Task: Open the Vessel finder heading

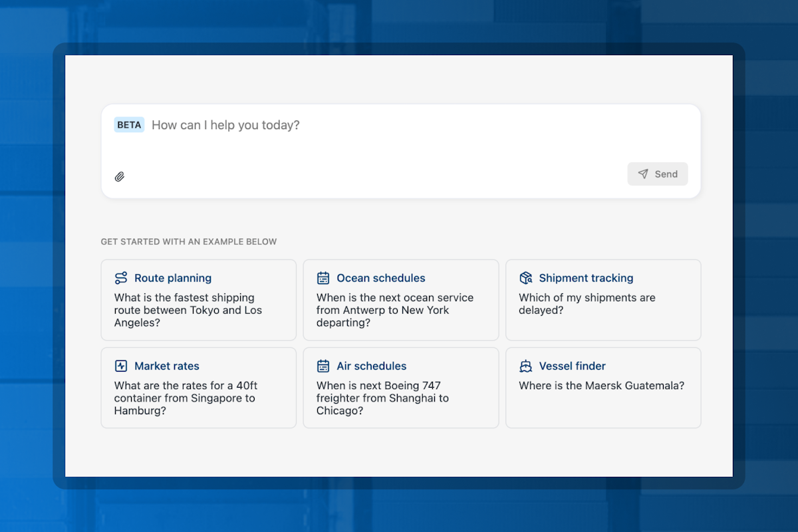Action: tap(573, 366)
